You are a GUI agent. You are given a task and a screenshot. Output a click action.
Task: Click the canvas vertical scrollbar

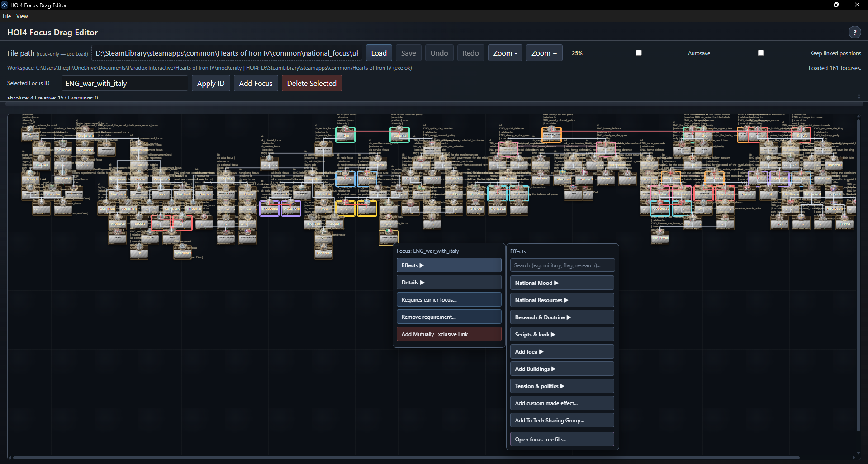(859, 275)
